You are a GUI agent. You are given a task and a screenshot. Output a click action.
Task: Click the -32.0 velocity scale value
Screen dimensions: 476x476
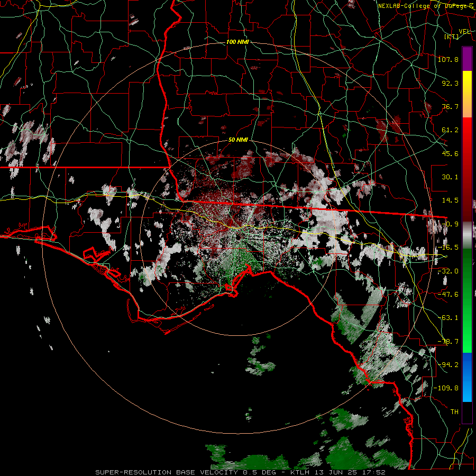pos(448,271)
